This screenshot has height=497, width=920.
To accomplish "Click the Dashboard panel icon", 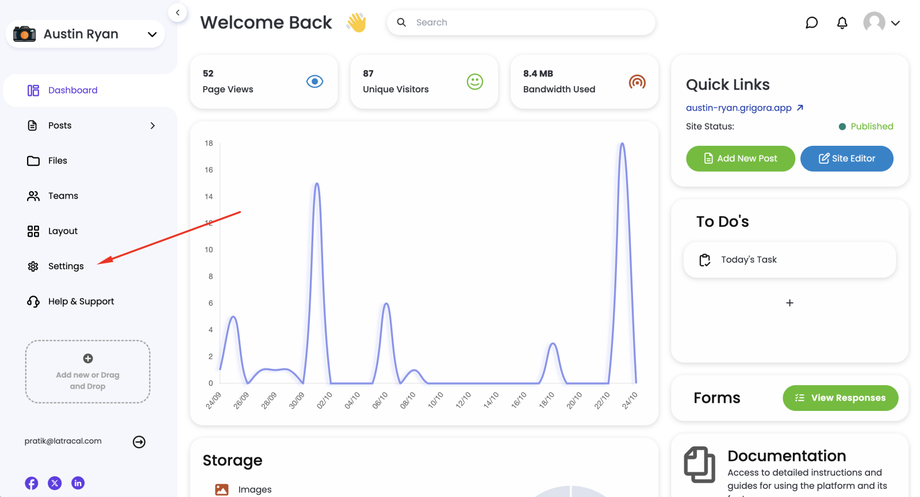I will 33,90.
